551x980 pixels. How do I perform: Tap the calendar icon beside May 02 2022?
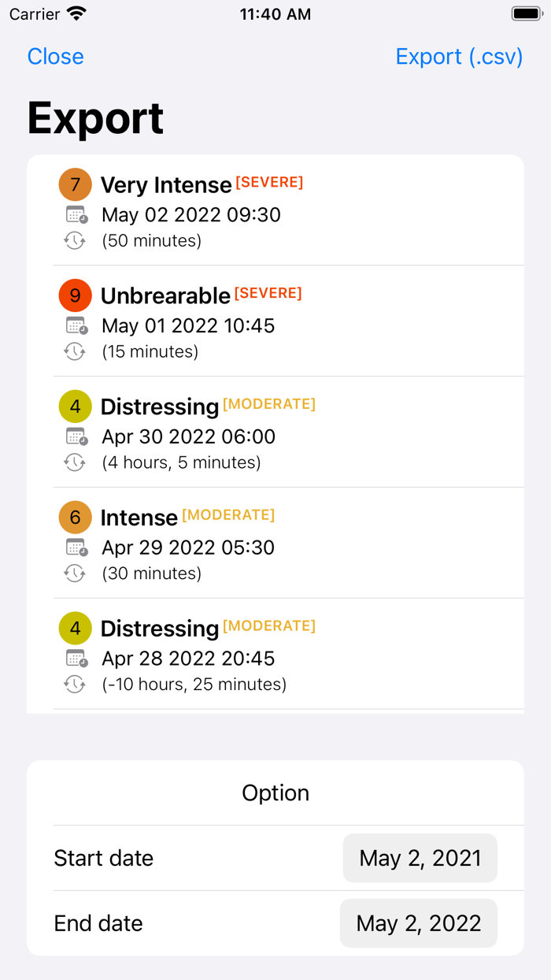(76, 214)
